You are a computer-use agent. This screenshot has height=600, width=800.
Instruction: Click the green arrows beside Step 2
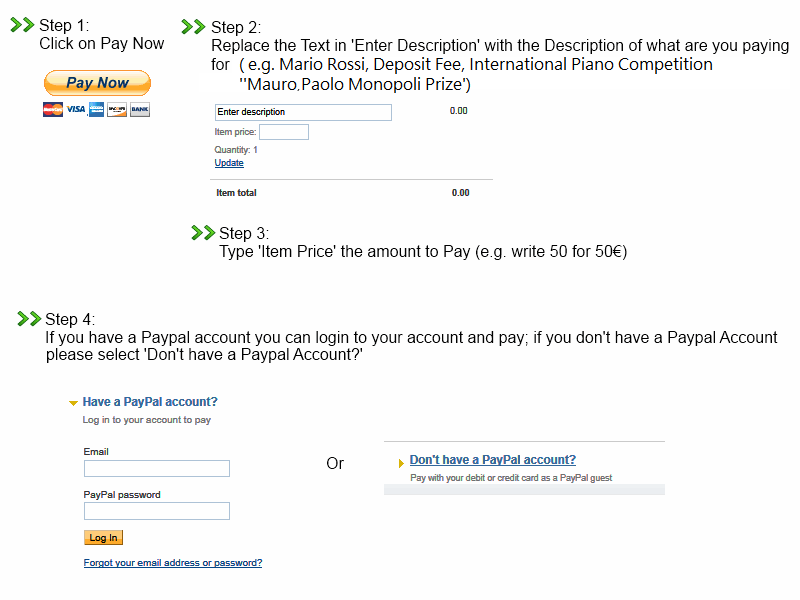(193, 27)
